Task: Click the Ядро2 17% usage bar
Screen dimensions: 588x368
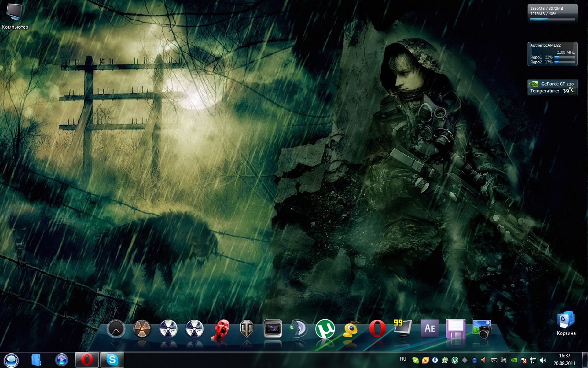Action: point(564,62)
